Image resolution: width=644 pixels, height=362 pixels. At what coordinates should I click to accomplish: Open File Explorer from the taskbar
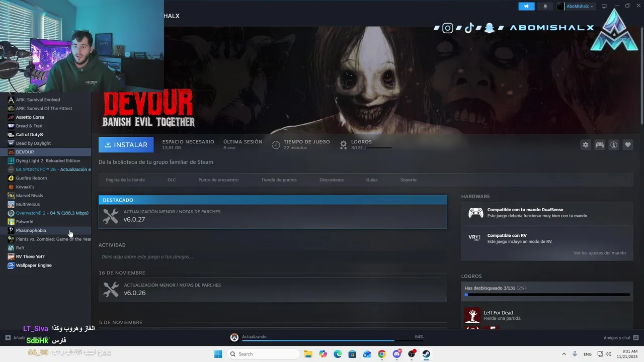click(308, 354)
